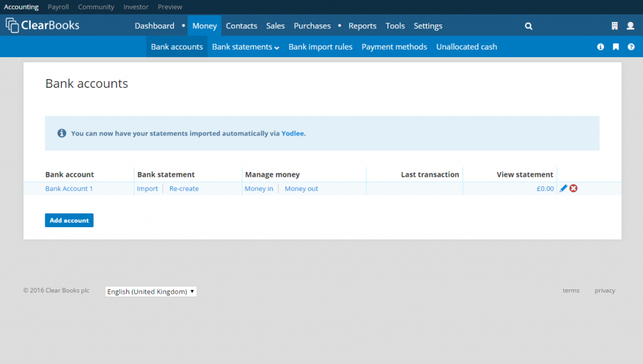Switch to Accounting in top bar

tap(21, 7)
